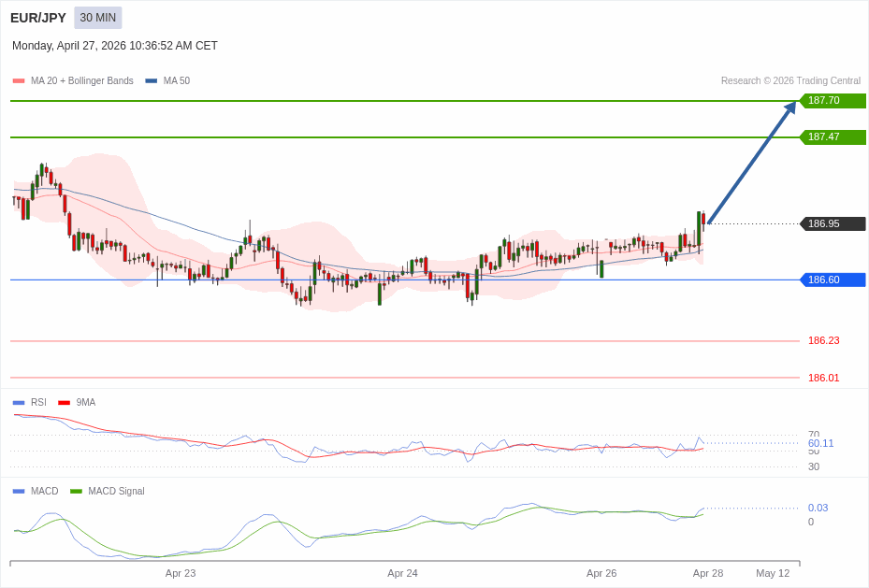Select the green 187.70 resistance price tag
The height and width of the screenshot is (588, 869).
833,101
